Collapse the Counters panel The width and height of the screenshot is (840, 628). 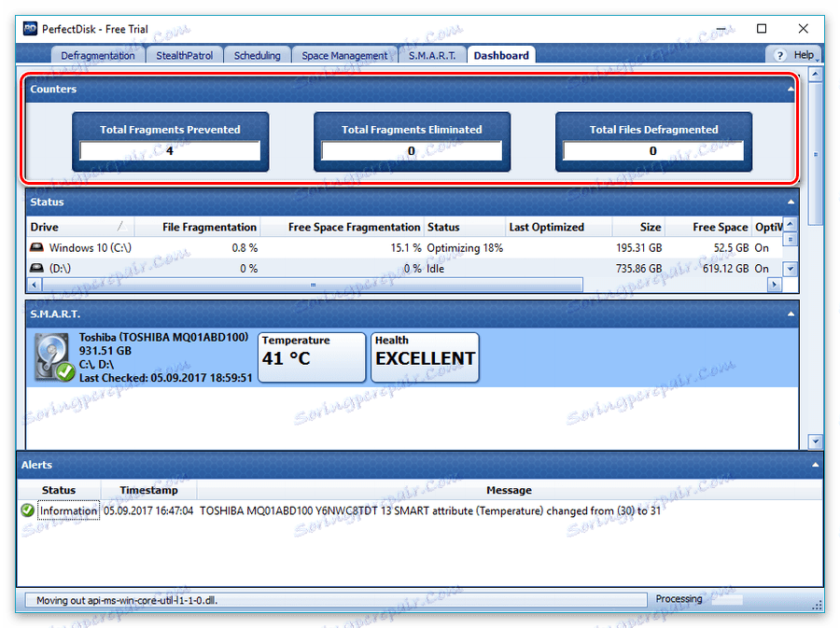pos(791,90)
